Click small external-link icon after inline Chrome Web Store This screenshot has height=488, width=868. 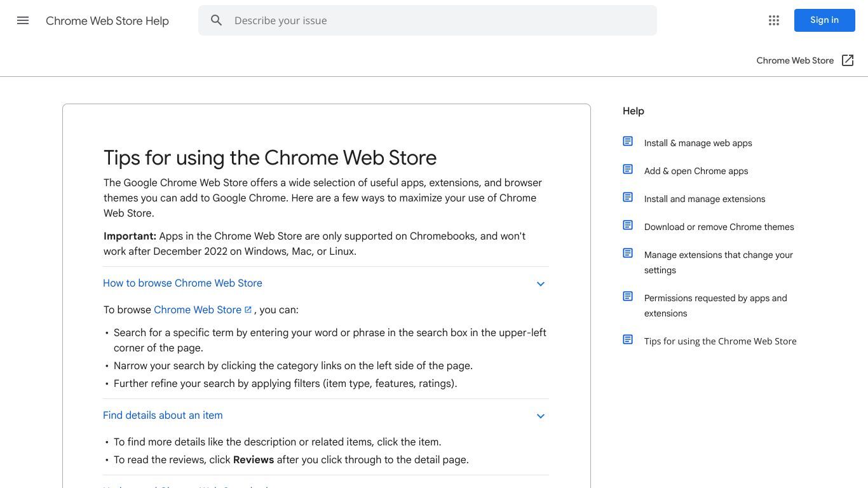[x=248, y=309]
